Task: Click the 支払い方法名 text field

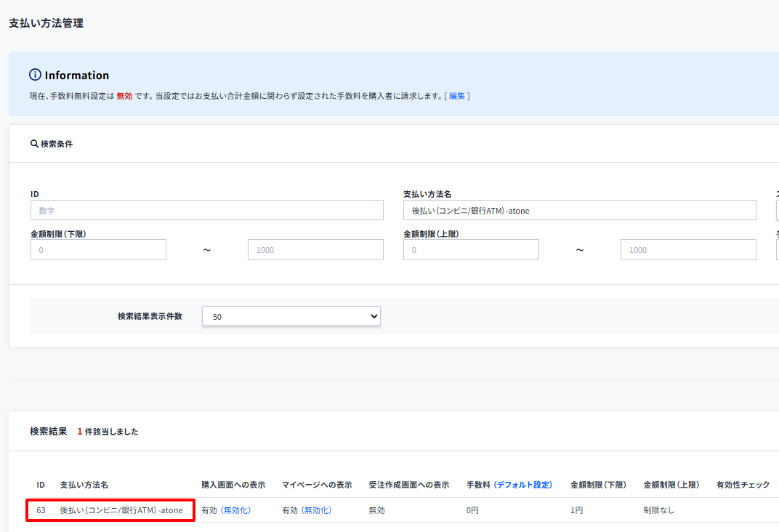Action: (579, 210)
